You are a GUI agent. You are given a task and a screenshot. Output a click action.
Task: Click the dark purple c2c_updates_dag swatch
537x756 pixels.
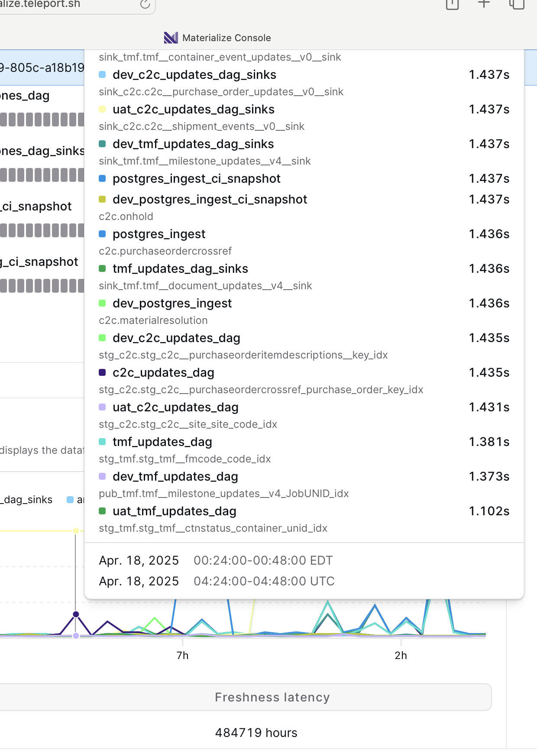pos(102,372)
